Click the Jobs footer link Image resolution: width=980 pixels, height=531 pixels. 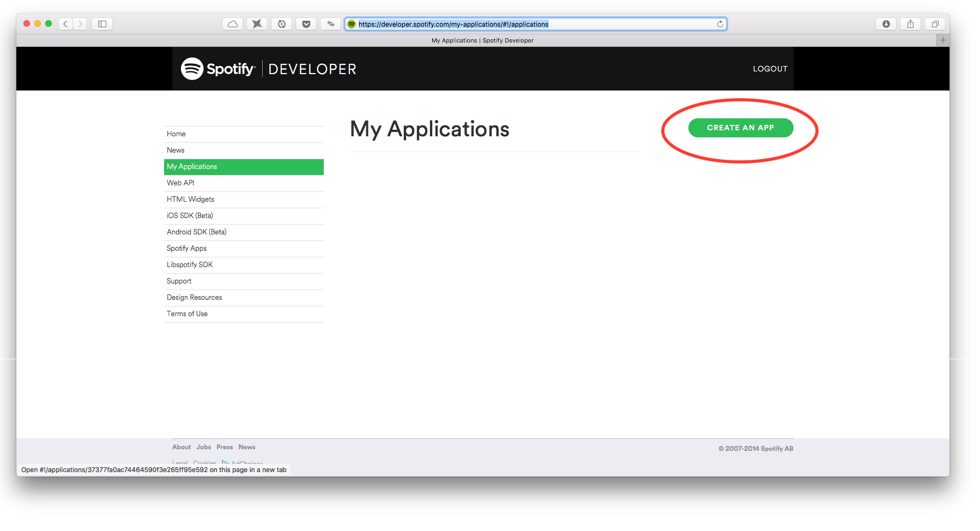[x=204, y=447]
